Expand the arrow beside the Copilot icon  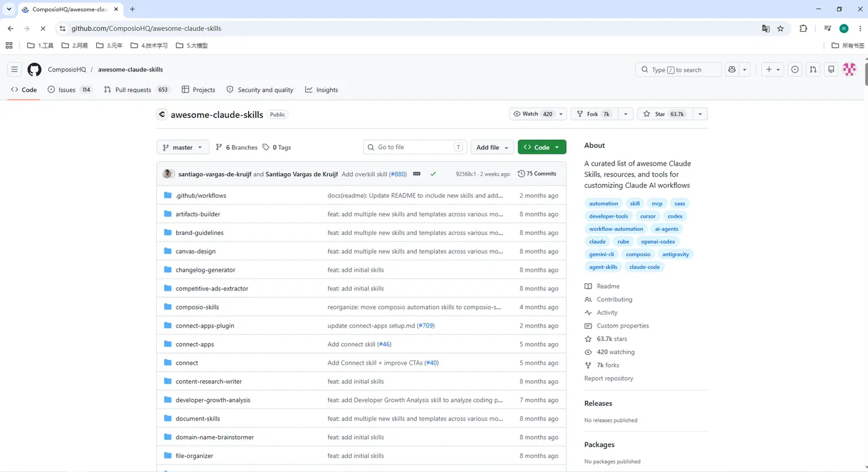coord(745,69)
